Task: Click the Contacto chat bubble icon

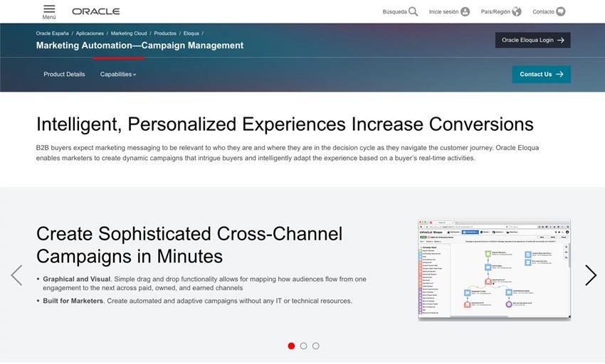Action: pos(561,11)
